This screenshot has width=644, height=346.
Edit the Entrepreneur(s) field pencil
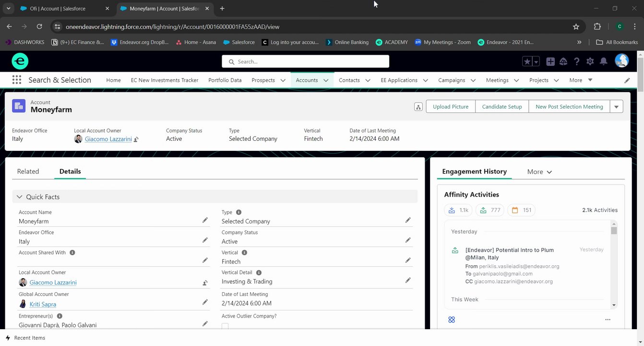205,324
